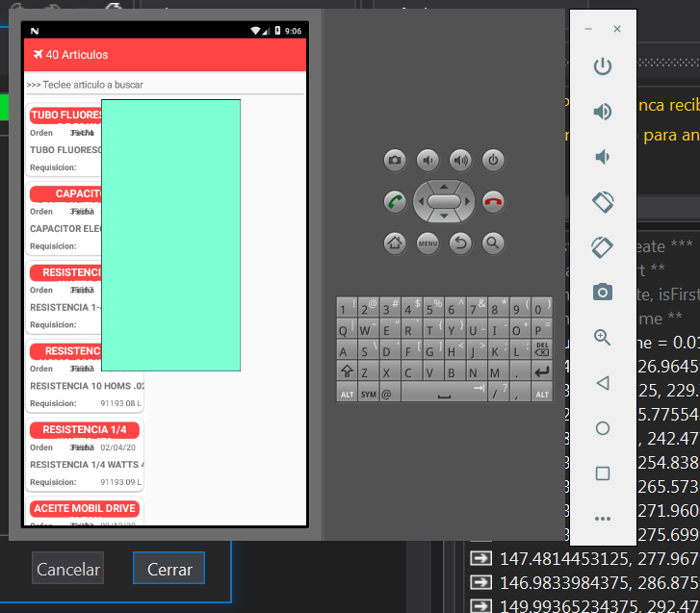Image resolution: width=700 pixels, height=613 pixels.
Task: Open the RESISTENCIA 1/4 red card header
Action: (x=85, y=429)
